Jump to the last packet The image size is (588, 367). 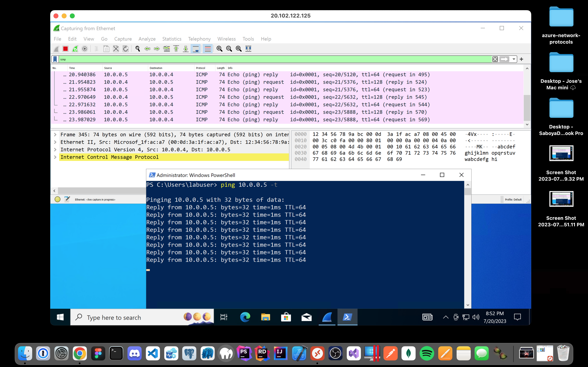(186, 49)
